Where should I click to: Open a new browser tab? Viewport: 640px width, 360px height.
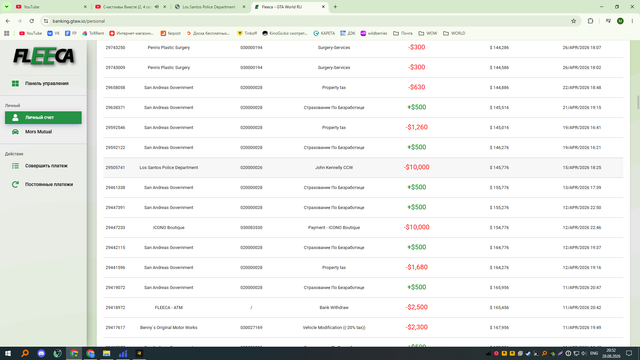pos(335,7)
